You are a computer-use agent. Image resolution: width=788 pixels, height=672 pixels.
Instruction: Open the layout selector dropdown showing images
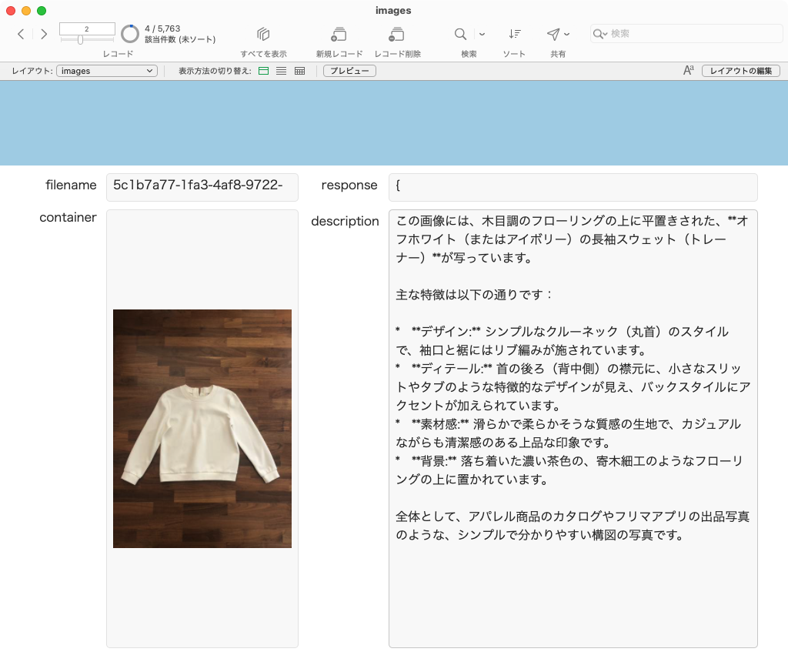click(106, 71)
